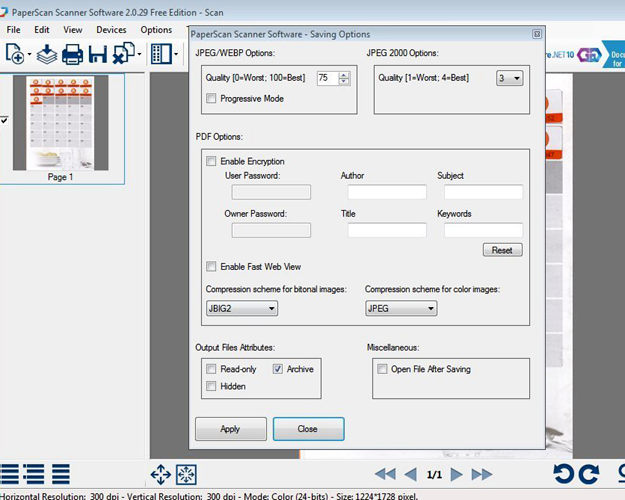Image resolution: width=625 pixels, height=500 pixels.
Task: Click the delete pages icon
Action: (x=124, y=53)
